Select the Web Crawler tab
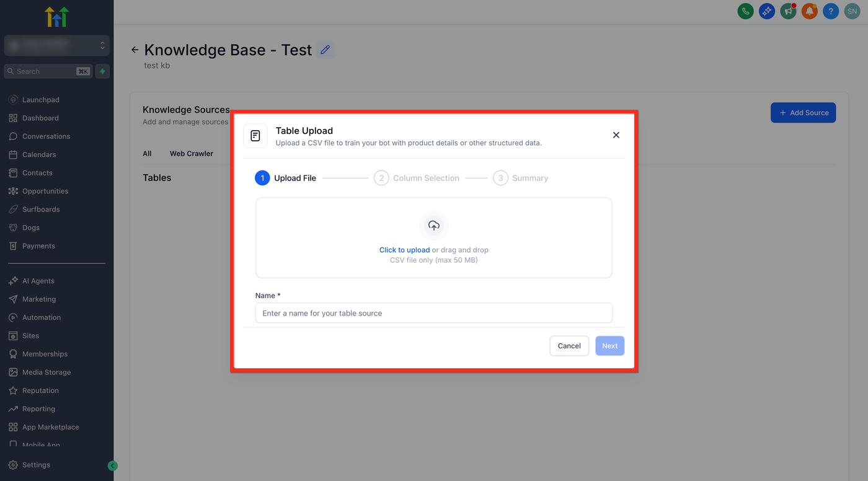The width and height of the screenshot is (868, 481). 191,154
